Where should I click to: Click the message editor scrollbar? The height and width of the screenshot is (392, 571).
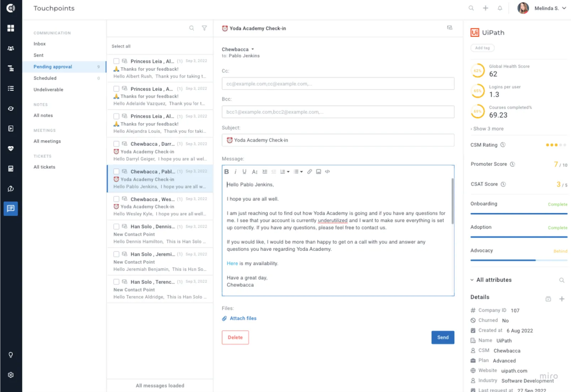coord(453,201)
